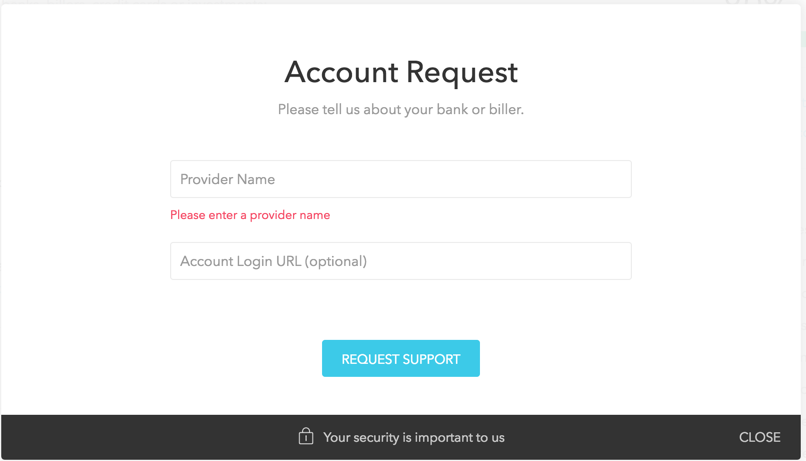Click the 'SUPPORT' label on the blue button

point(430,359)
